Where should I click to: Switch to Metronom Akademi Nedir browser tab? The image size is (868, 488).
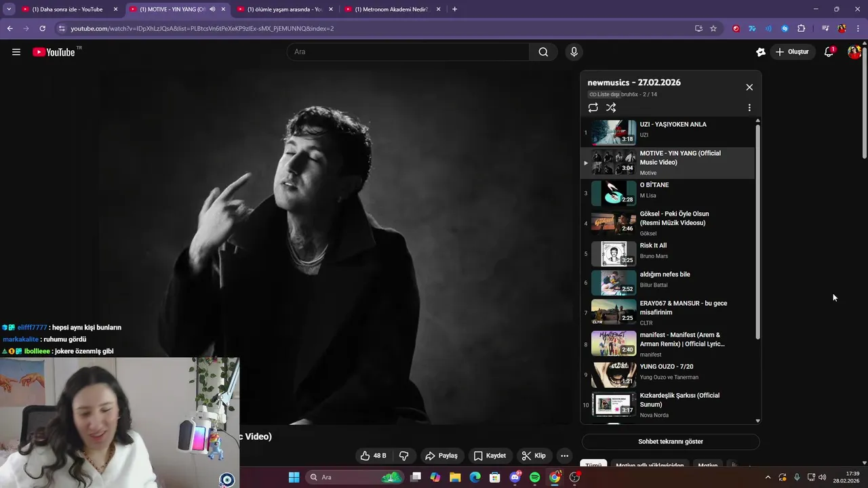[x=392, y=9]
